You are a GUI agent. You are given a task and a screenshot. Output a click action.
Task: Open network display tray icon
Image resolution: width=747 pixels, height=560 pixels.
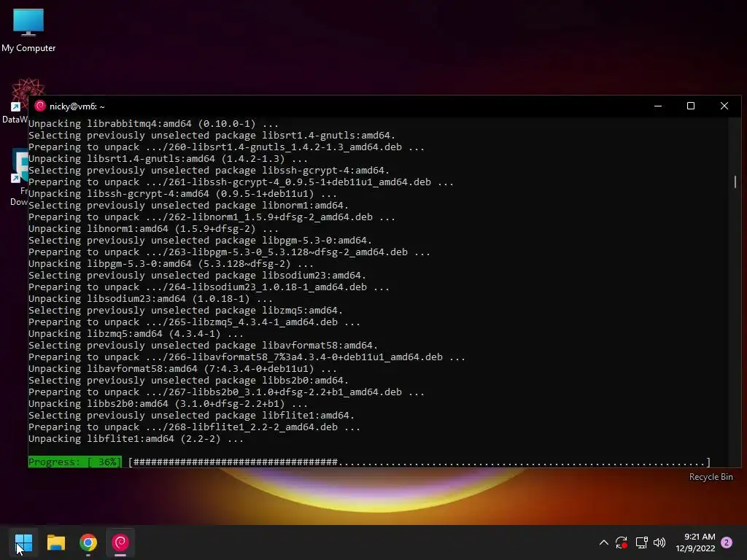641,542
